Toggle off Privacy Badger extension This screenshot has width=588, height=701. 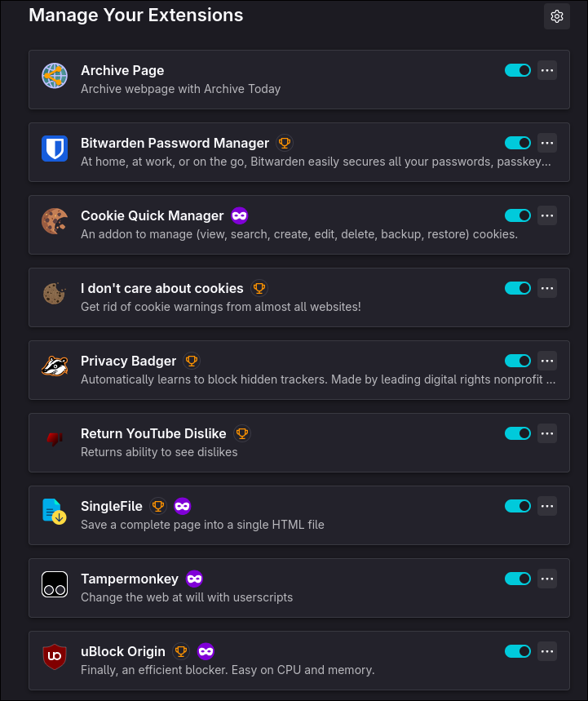517,361
